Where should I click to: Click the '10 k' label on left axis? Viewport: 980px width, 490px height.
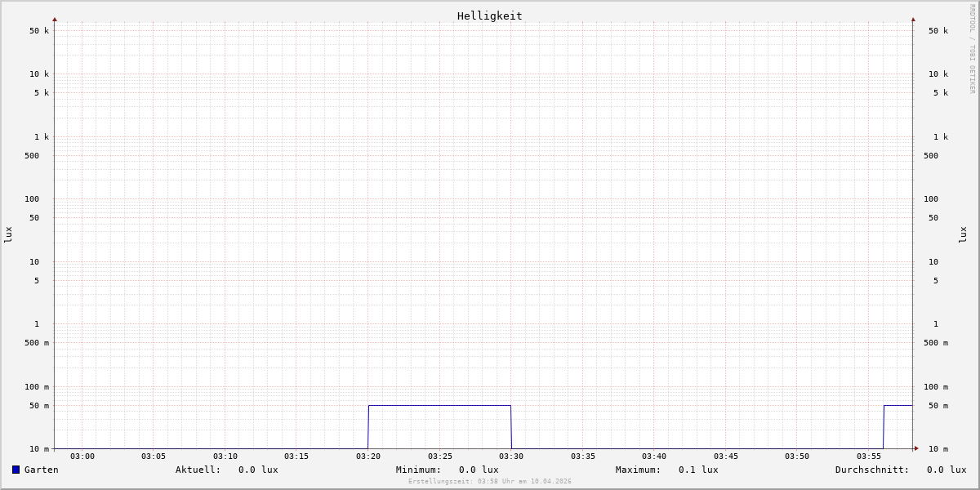coord(39,74)
